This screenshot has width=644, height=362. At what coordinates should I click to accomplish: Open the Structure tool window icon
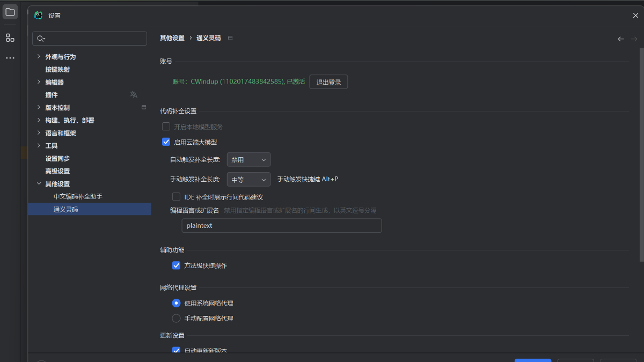point(10,38)
